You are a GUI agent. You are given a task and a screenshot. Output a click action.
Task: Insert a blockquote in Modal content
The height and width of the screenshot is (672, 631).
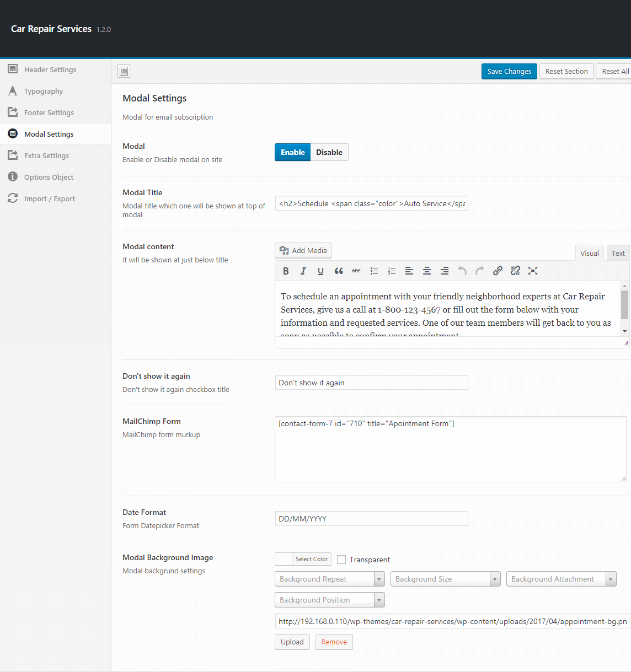tap(339, 271)
